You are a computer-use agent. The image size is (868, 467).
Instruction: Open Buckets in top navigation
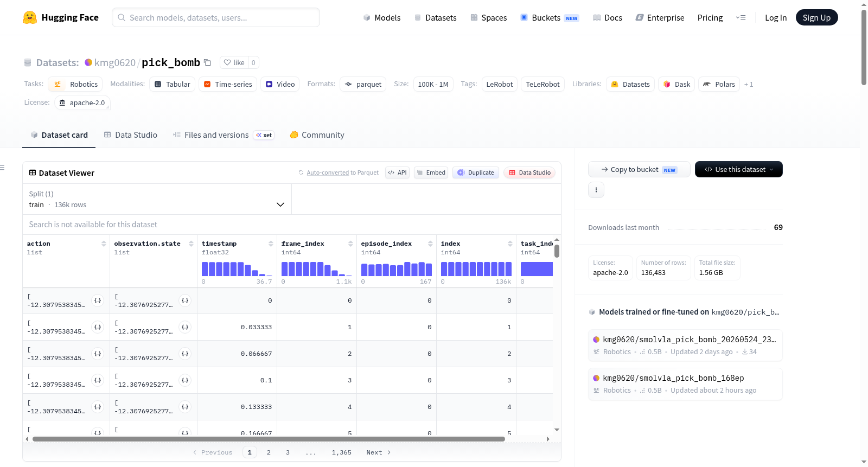tap(550, 18)
